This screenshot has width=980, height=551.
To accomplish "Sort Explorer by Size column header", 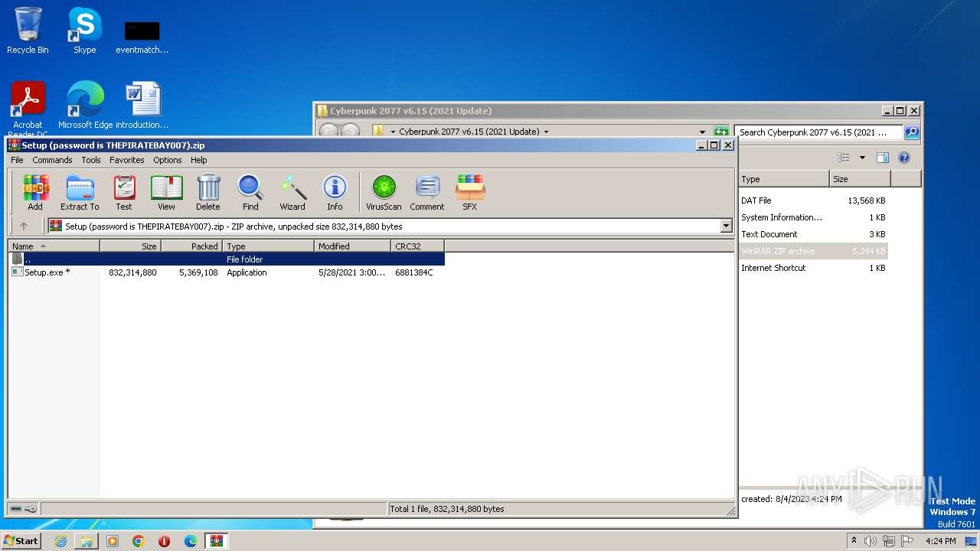I will 860,179.
